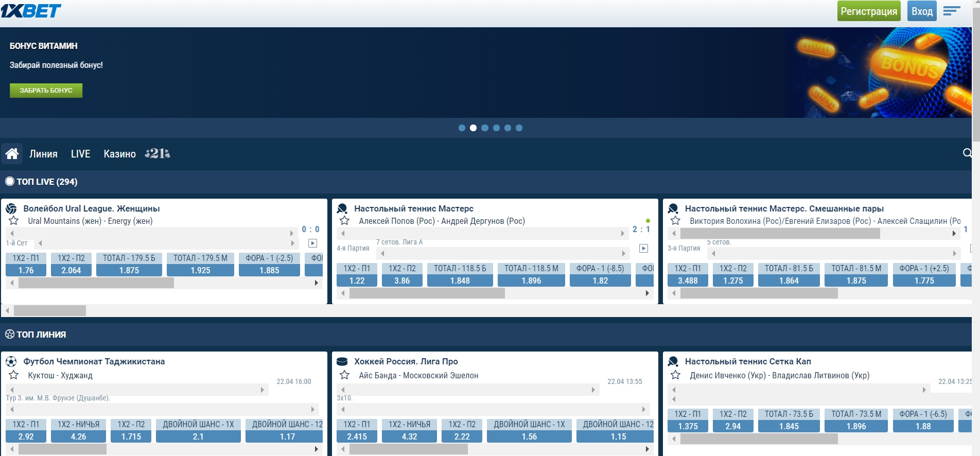Bet ФОРА 1 (+2.5) at 1.775
Screen dimensions: 980x456
coord(924,275)
